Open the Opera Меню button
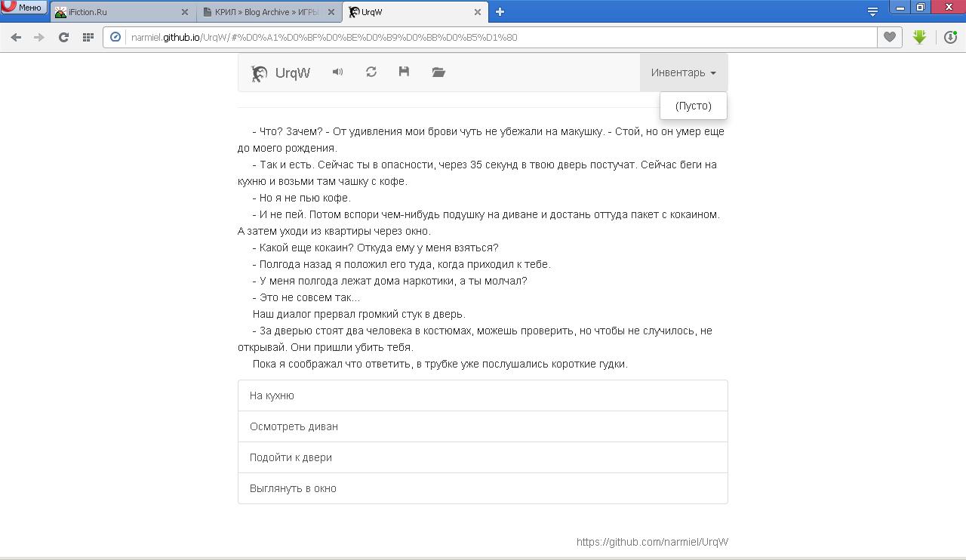Screen dimensions: 966x560 23,8
